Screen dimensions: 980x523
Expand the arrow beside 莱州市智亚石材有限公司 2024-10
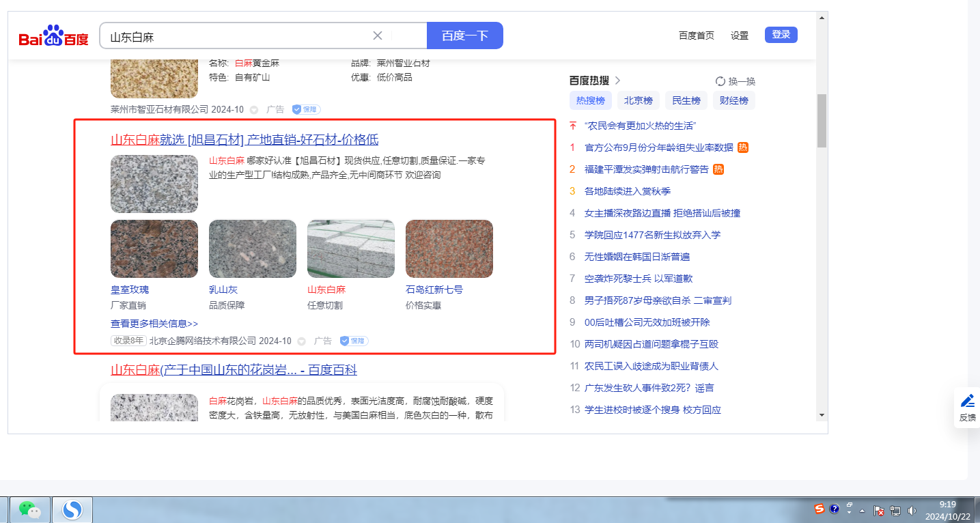254,109
